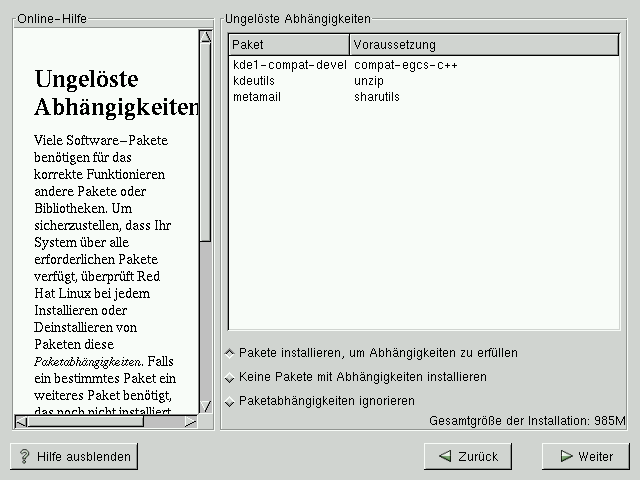Click the help panel scroll-down arrow
This screenshot has height=480, width=640.
click(x=205, y=406)
